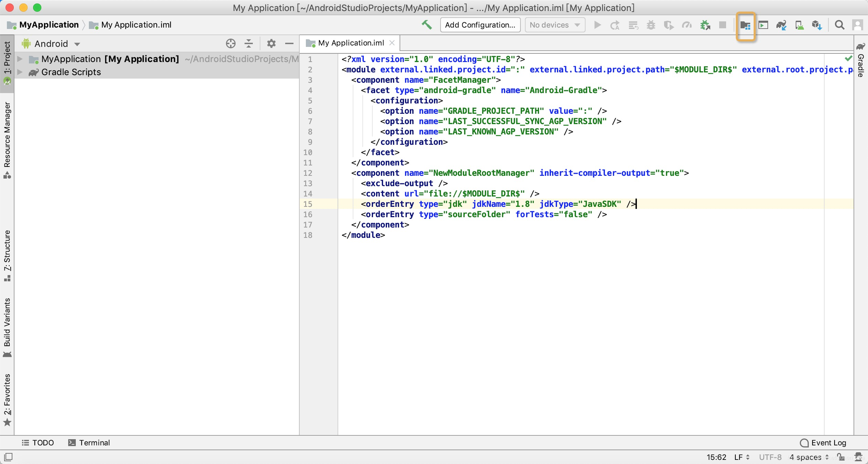Open the AVD Manager icon
This screenshot has width=868, height=464.
799,25
